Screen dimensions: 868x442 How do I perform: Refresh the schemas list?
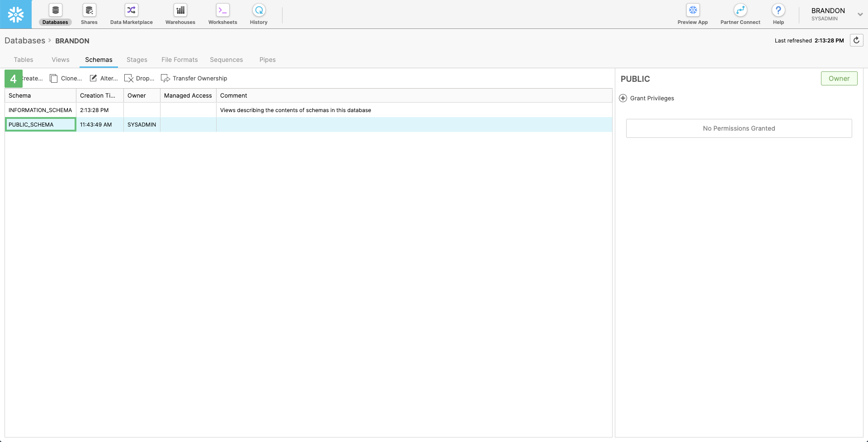[856, 40]
